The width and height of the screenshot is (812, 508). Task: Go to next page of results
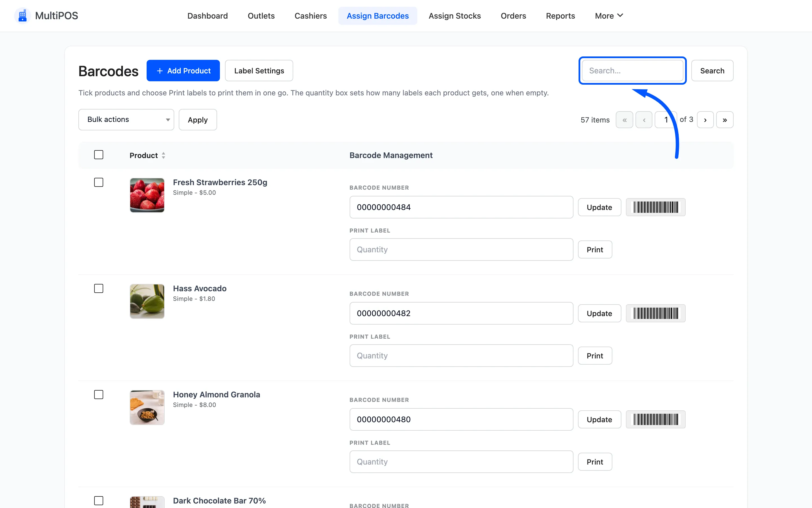point(705,120)
